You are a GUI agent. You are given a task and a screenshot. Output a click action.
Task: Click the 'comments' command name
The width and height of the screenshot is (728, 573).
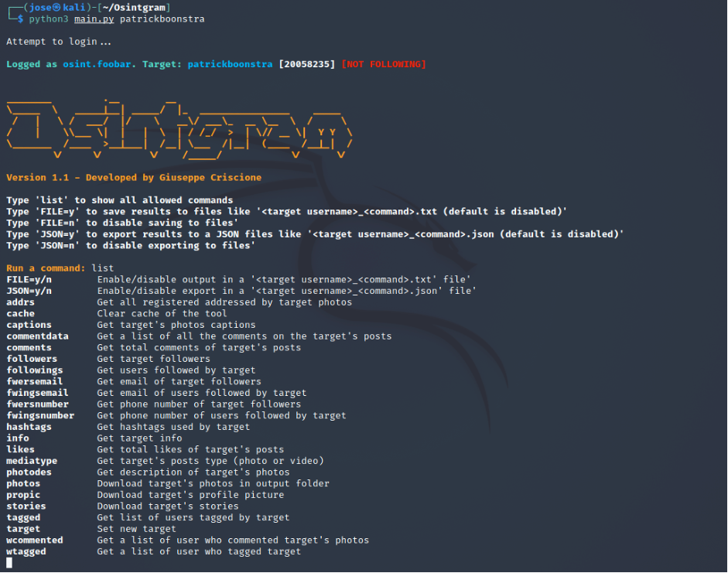coord(29,347)
